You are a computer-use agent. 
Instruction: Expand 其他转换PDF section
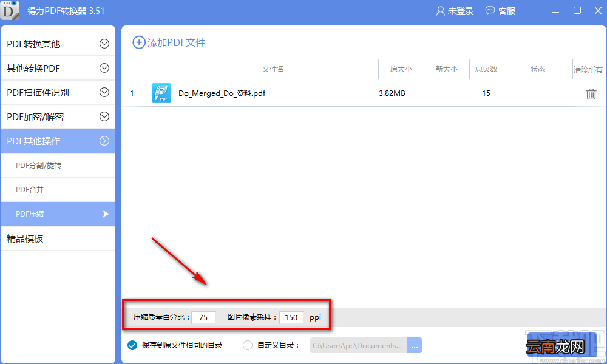tap(104, 68)
